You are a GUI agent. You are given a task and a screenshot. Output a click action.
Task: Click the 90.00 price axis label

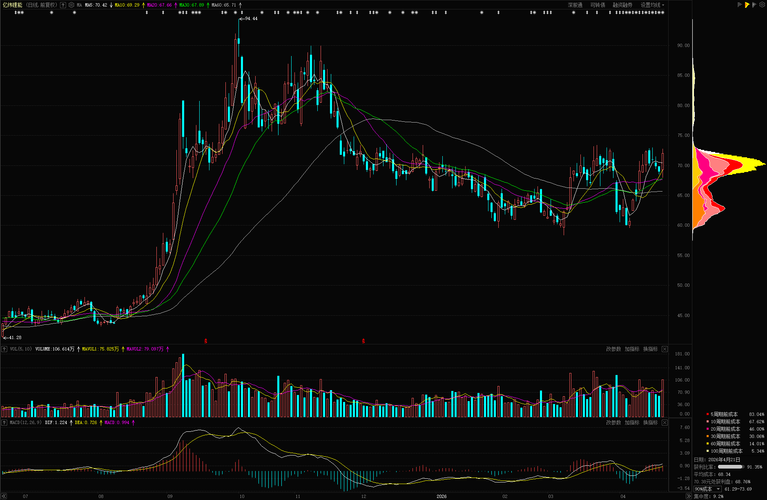683,45
